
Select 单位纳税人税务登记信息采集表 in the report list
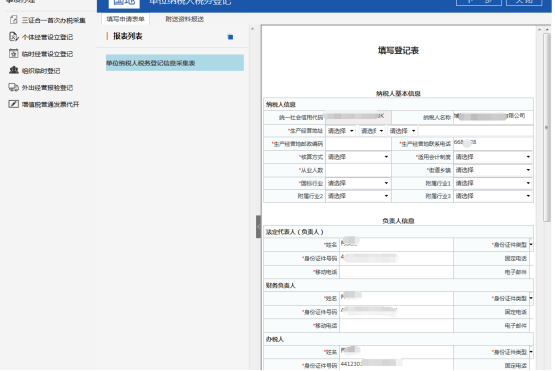pos(175,63)
